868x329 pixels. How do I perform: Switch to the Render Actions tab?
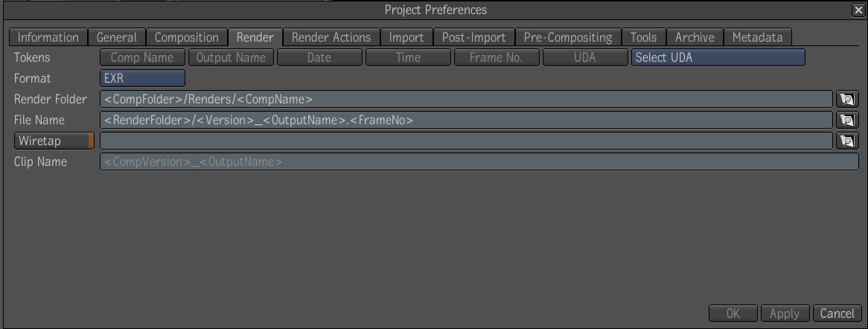(331, 37)
